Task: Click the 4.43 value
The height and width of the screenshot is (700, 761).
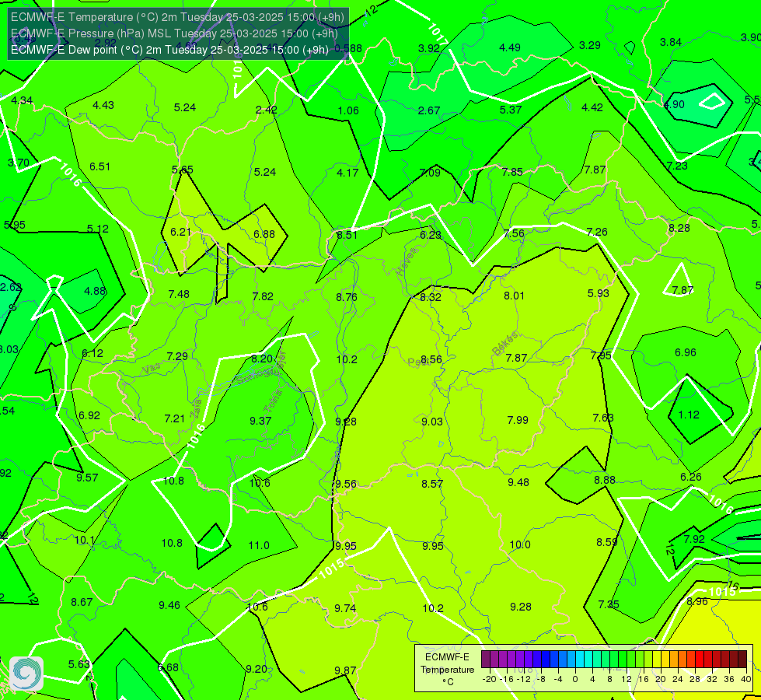Action: tap(103, 106)
